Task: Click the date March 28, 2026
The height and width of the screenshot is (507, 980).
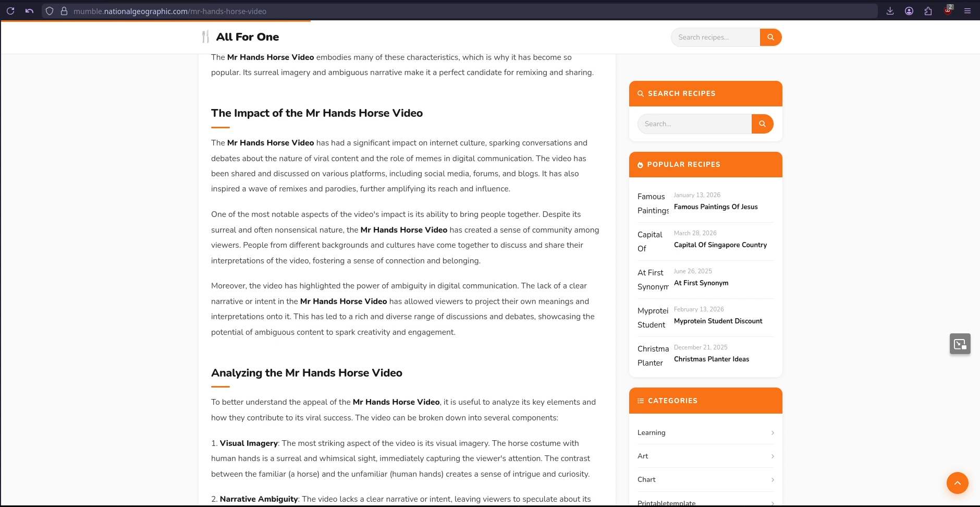Action: (695, 233)
